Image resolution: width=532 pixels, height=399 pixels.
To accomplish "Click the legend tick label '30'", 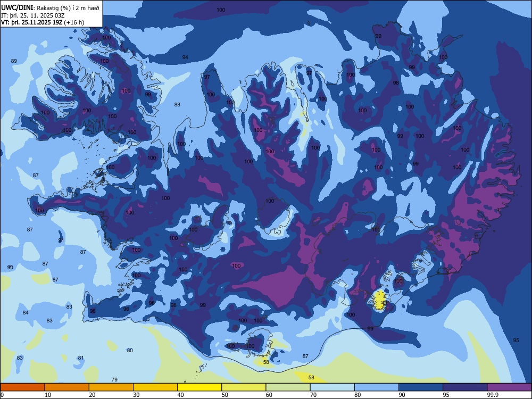I will [136, 395].
